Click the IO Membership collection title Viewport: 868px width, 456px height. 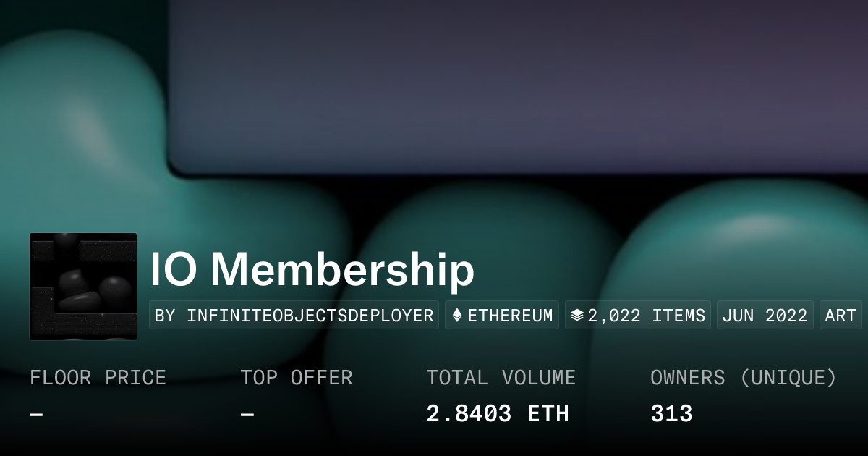(x=312, y=269)
